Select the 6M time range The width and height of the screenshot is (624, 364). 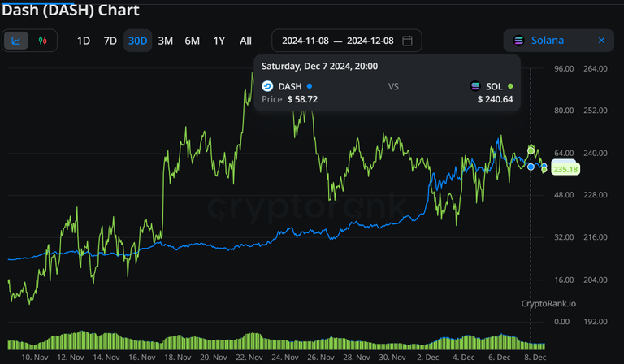(193, 41)
